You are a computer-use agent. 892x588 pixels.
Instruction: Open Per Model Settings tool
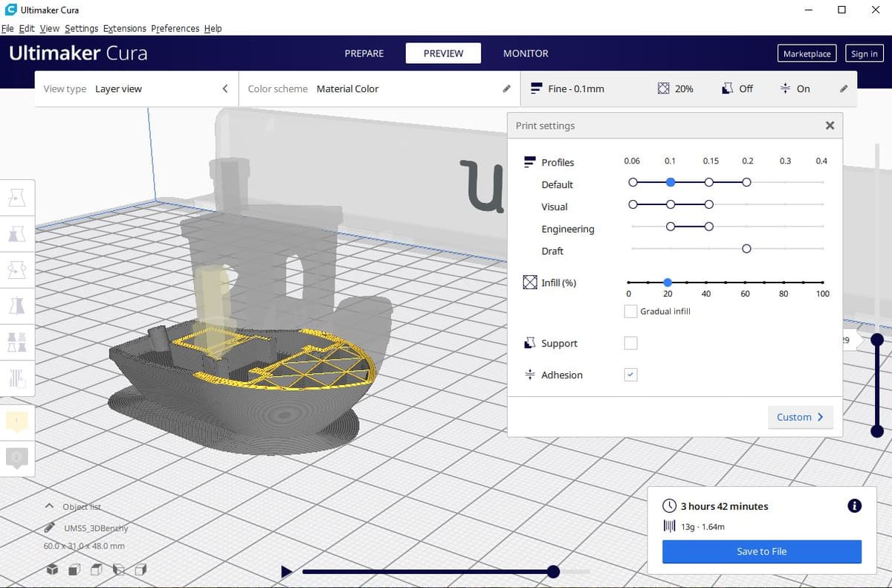(17, 342)
